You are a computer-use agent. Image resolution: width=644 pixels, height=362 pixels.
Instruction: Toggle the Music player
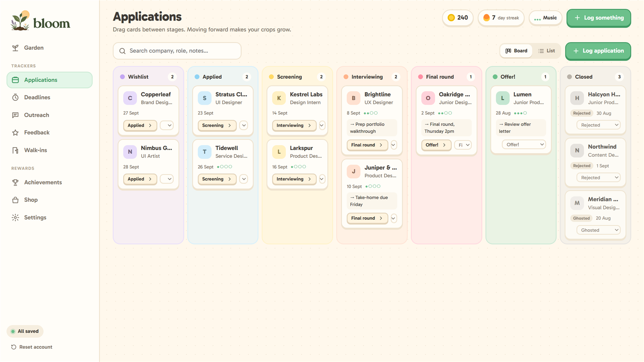coord(545,18)
